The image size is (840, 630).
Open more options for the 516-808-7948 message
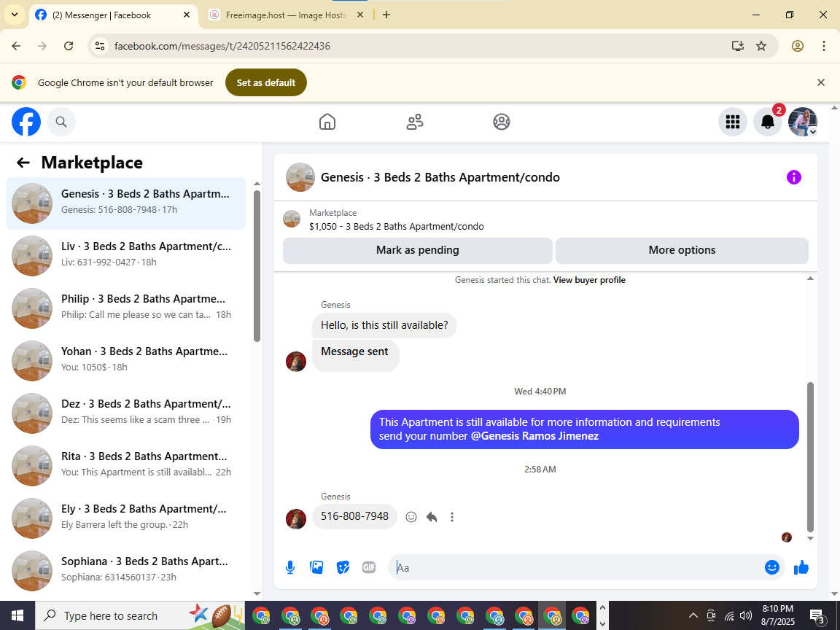click(x=452, y=517)
